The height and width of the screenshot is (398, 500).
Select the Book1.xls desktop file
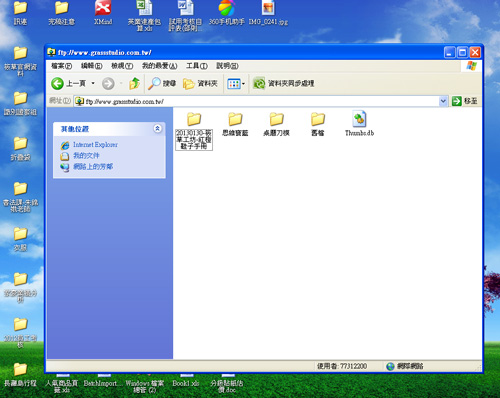click(x=186, y=380)
